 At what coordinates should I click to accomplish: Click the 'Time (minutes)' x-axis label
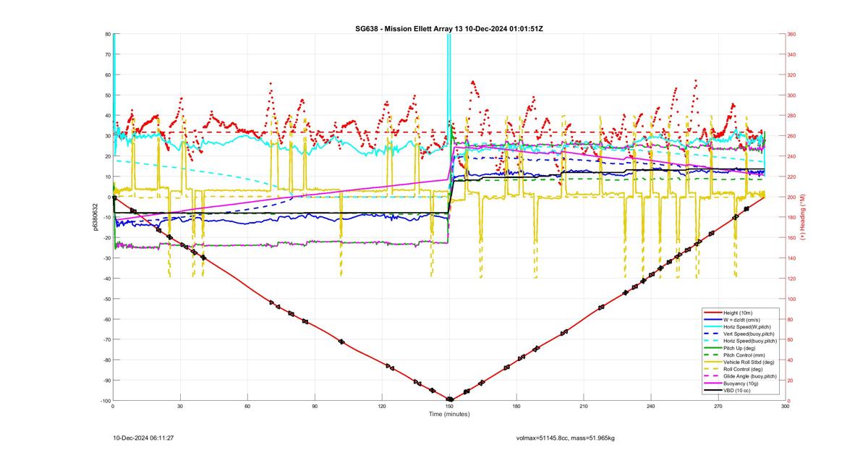pyautogui.click(x=449, y=414)
